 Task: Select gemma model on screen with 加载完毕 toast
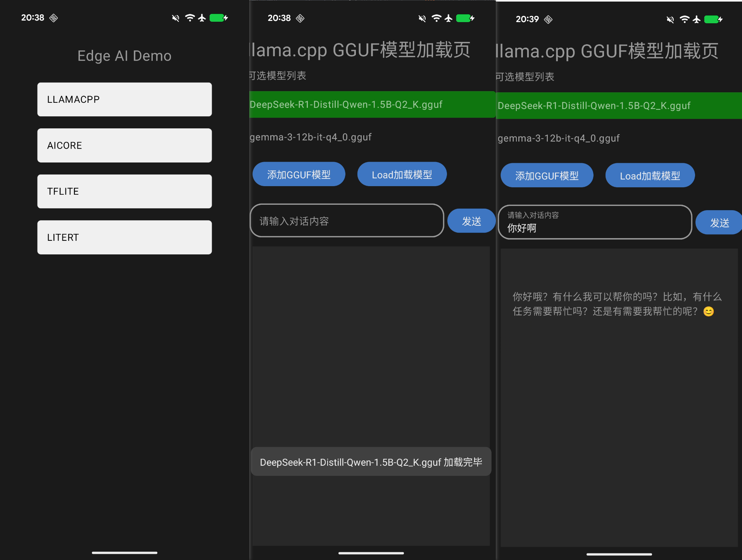point(311,137)
